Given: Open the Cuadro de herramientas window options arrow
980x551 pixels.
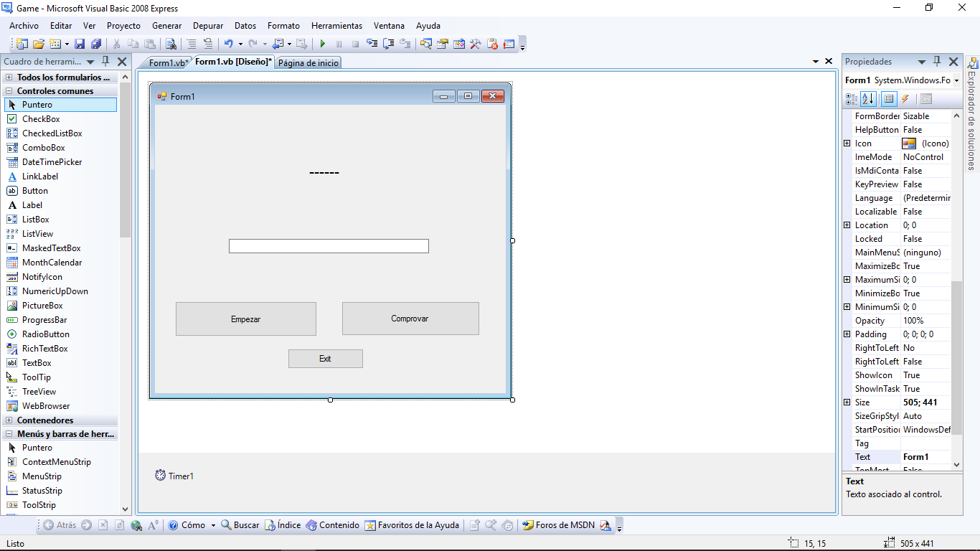Looking at the screenshot, I should 90,62.
